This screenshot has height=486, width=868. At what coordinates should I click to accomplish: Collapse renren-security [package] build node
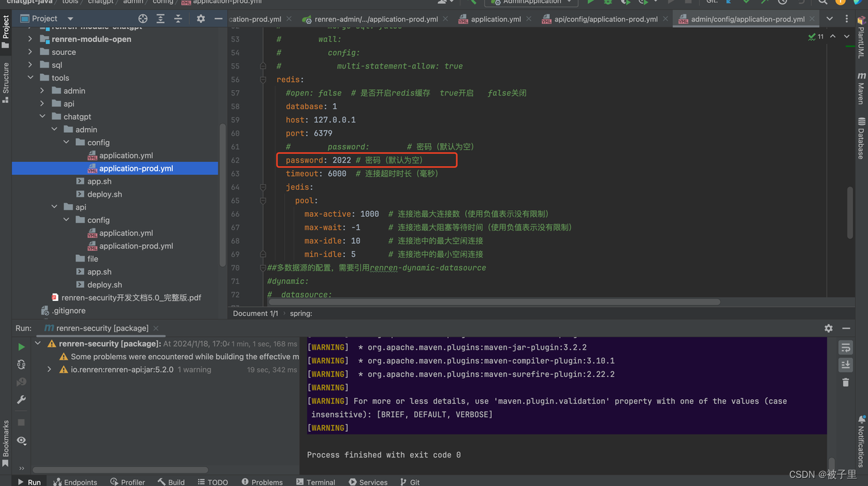pos(38,344)
